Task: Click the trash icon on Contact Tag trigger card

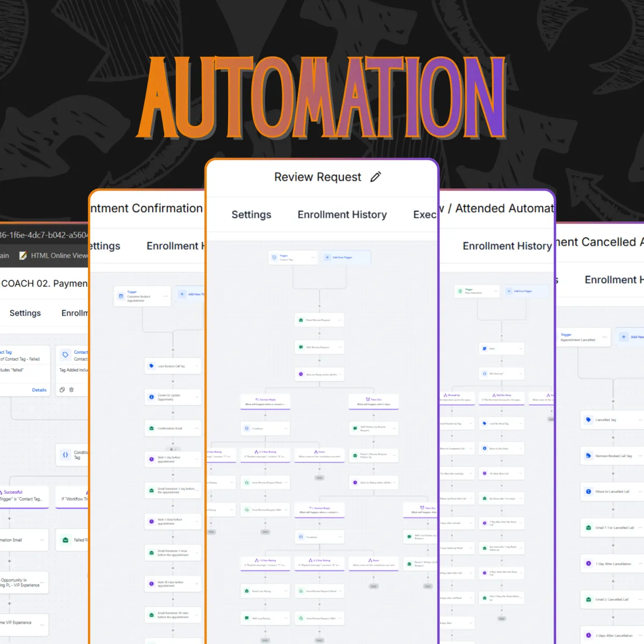Action: 71,390
